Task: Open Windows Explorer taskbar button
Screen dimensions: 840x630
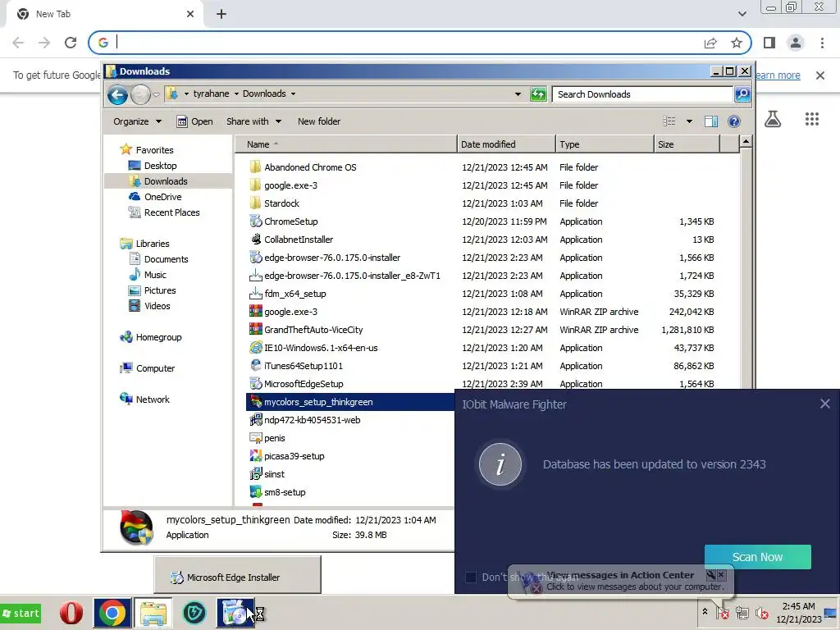Action: point(153,613)
